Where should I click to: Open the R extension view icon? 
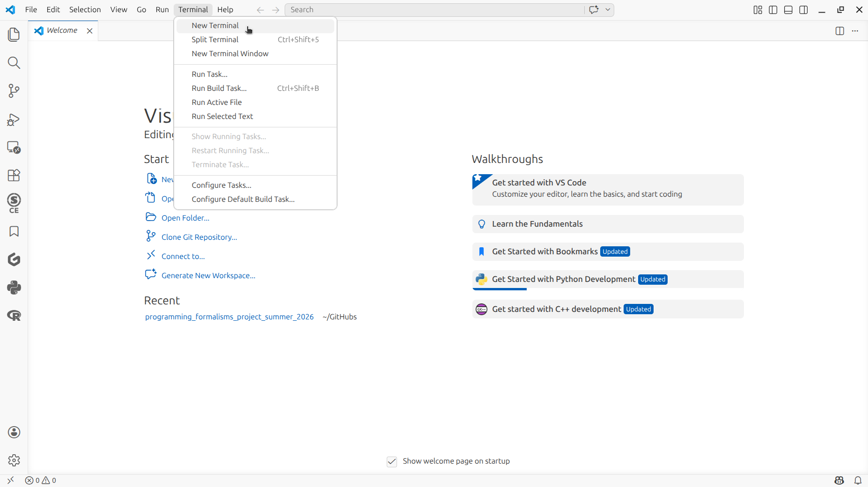[14, 316]
